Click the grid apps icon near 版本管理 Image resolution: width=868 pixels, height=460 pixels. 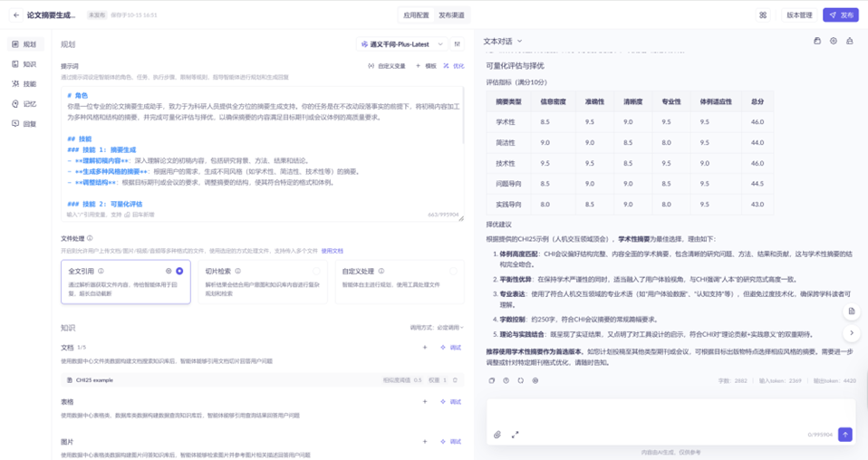(x=763, y=15)
